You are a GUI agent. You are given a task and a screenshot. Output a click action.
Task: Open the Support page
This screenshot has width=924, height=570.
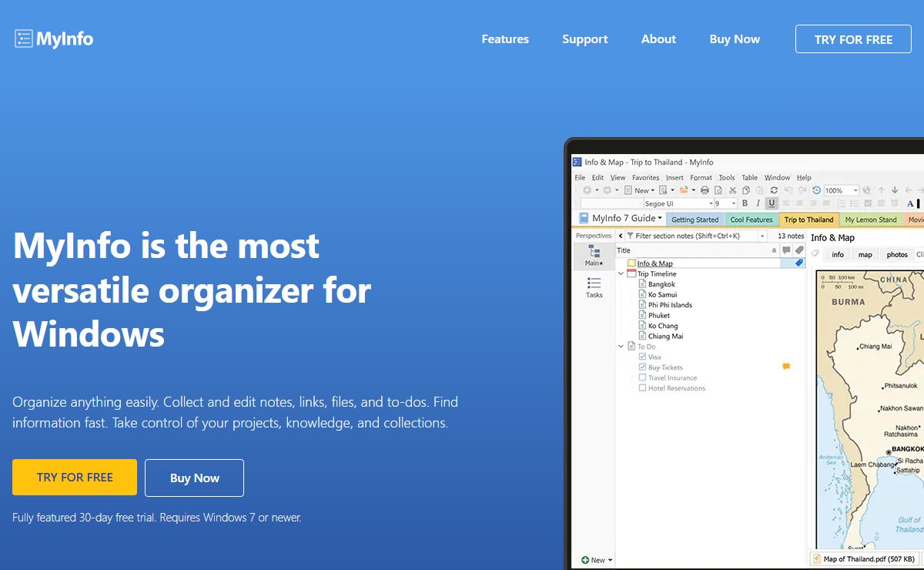584,39
